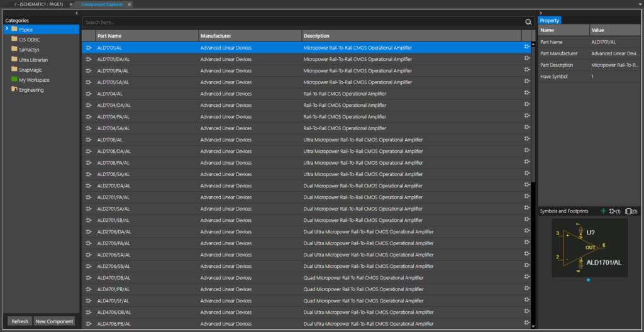Screen dimensions: 644x332
Task: Select the ALD2706/PA/AL part name
Action: (114, 243)
